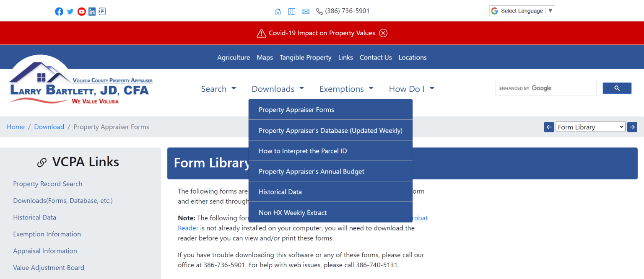This screenshot has height=279, width=644.
Task: Open the LinkedIn profile icon
Action: point(92,11)
